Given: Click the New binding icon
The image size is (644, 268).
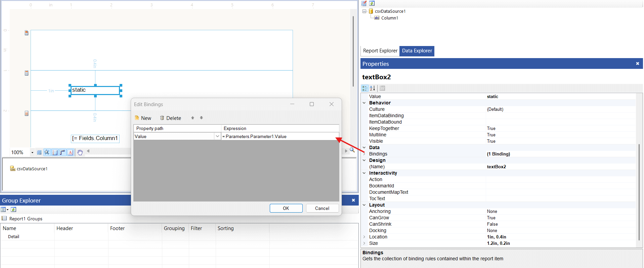Looking at the screenshot, I should [x=137, y=118].
